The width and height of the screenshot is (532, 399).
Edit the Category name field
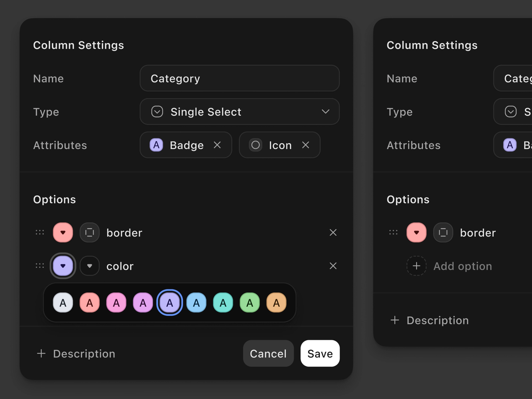(x=239, y=78)
